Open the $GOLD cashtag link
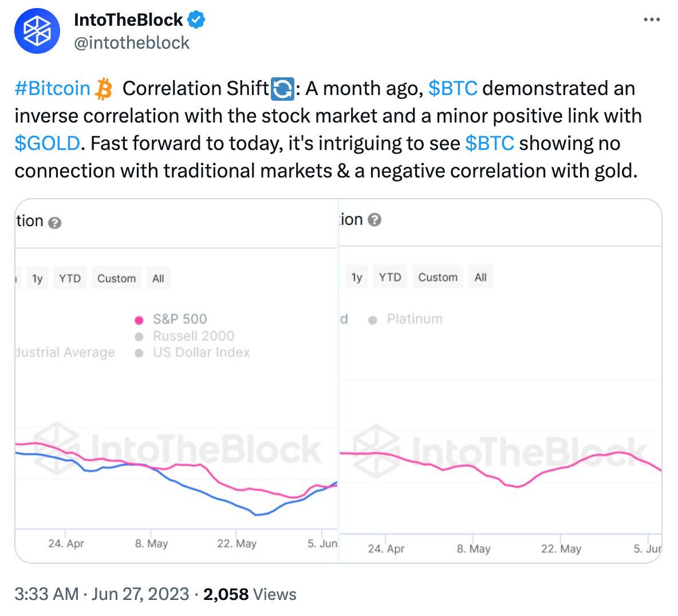This screenshot has width=678, height=616. (x=47, y=143)
